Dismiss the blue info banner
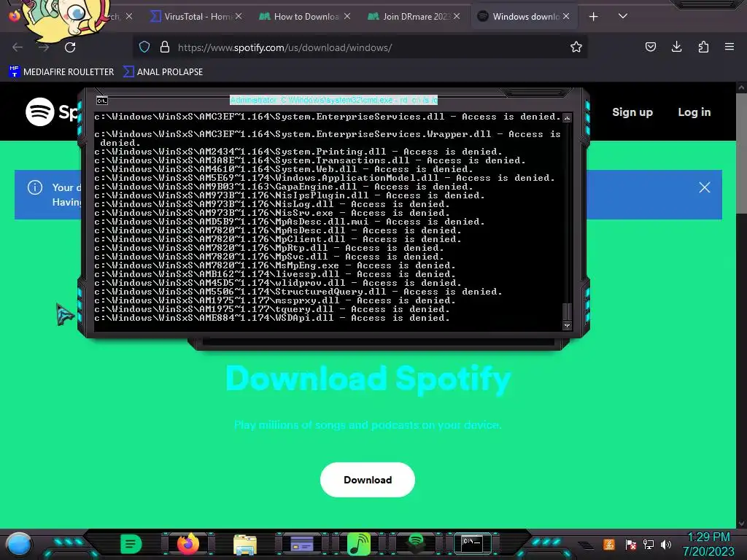The height and width of the screenshot is (560, 747). point(705,187)
